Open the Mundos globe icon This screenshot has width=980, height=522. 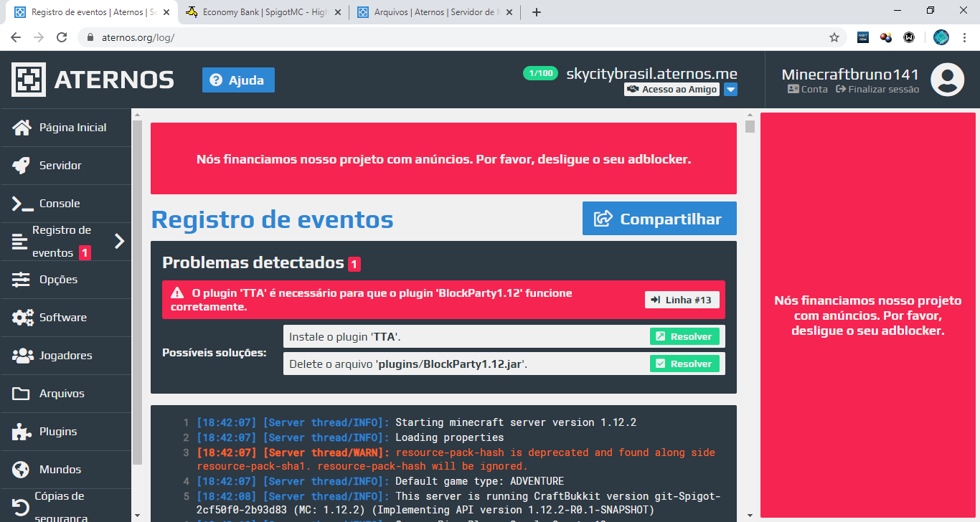coord(22,470)
